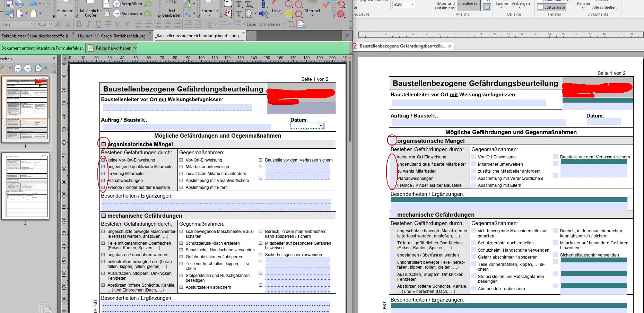Check the 'Planabweichungen' box in left document
Image resolution: width=644 pixels, height=313 pixels.
pyautogui.click(x=103, y=180)
